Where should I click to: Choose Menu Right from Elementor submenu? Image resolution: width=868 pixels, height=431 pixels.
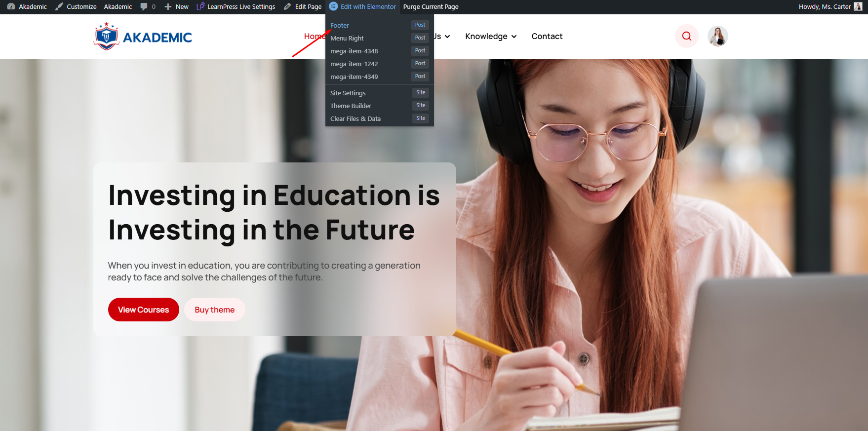click(x=347, y=39)
